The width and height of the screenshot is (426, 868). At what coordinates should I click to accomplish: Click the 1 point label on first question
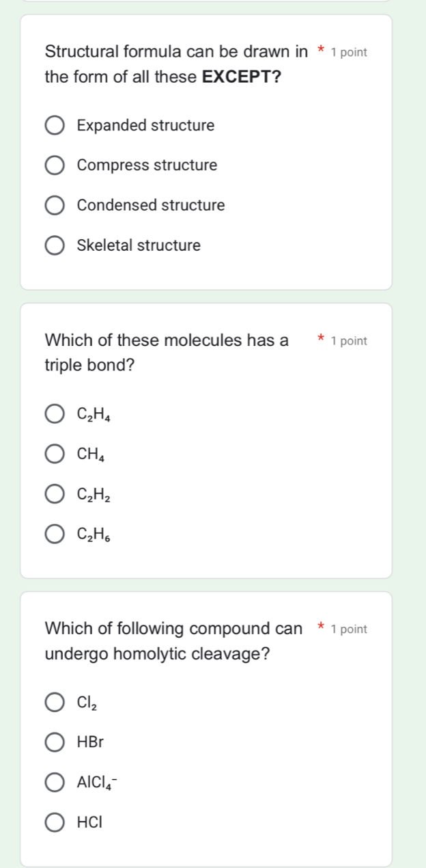350,52
